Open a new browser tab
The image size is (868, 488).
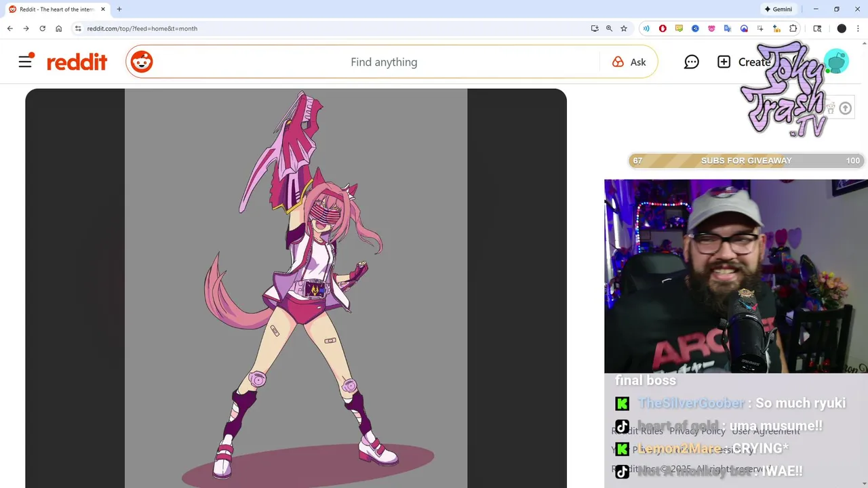point(119,9)
